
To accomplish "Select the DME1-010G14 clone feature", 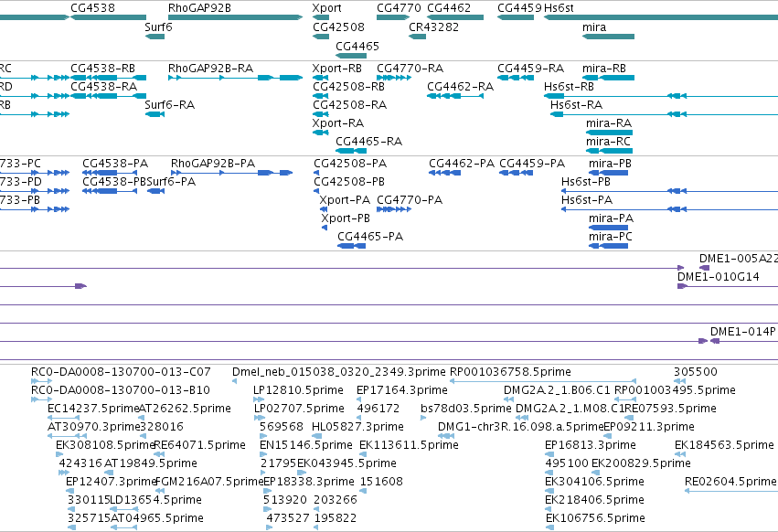I will 719,277.
